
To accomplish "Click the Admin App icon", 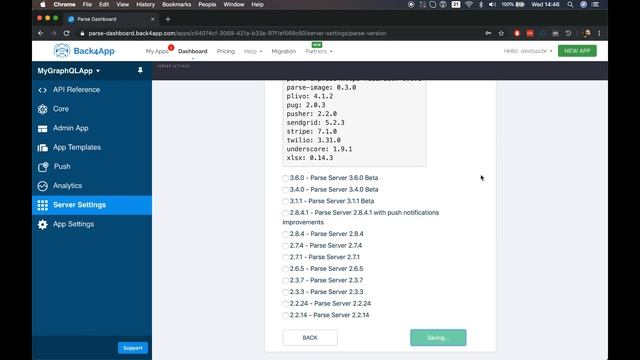I will 42,129.
